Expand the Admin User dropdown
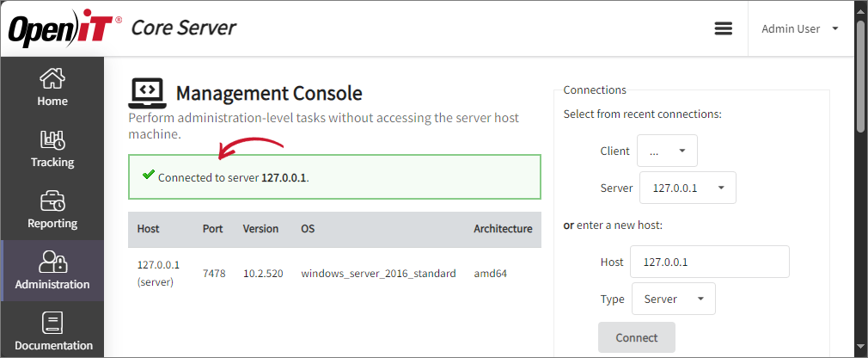Viewport: 868px width, 358px height. [800, 28]
